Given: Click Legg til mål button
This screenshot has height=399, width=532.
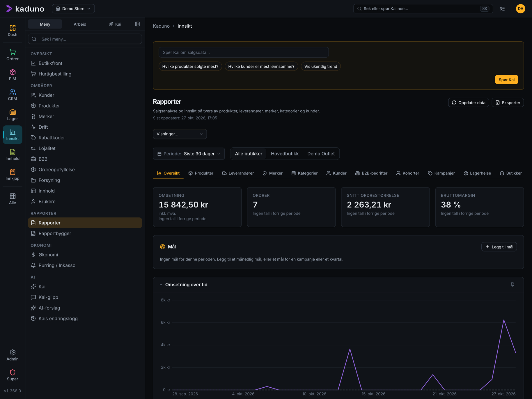Looking at the screenshot, I should 499,247.
